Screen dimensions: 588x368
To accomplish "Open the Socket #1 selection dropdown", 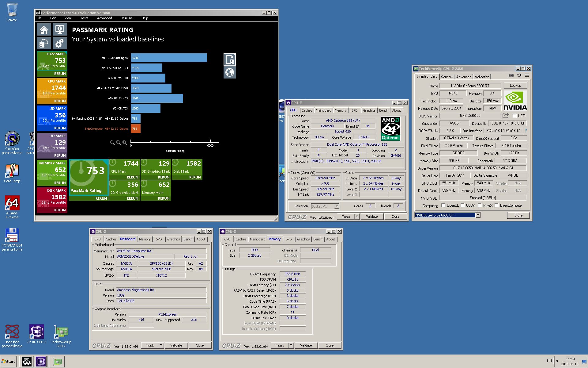I will tap(337, 206).
